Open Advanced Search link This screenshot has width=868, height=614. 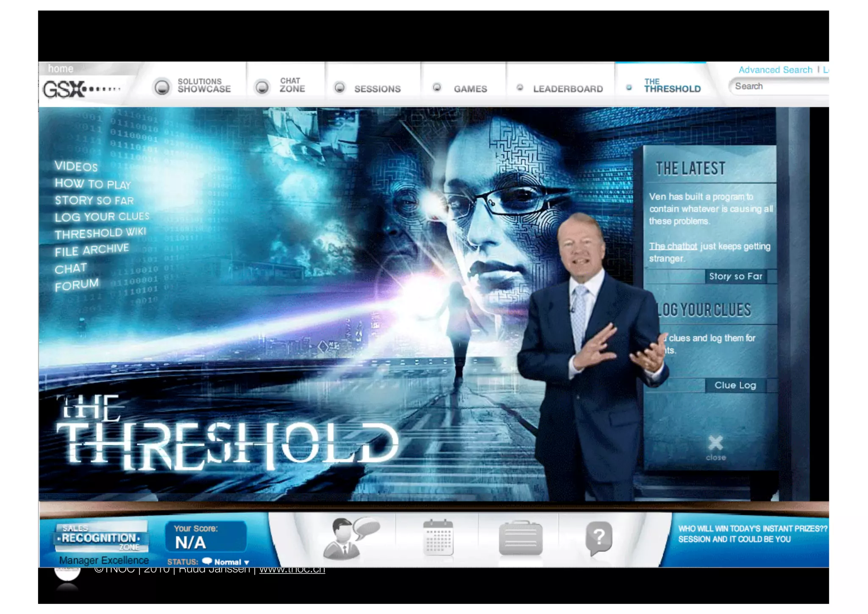[x=775, y=70]
